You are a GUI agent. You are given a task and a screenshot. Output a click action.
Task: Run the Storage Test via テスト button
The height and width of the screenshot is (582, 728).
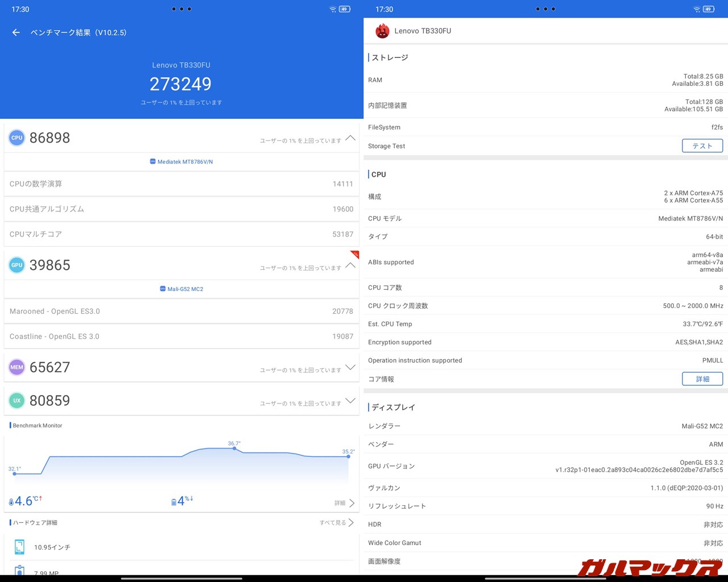pos(702,145)
